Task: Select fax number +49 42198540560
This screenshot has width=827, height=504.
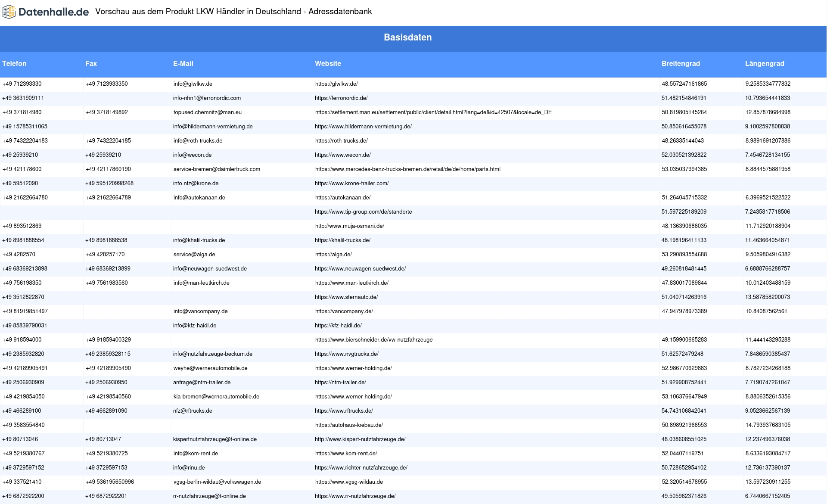Action: pos(108,397)
